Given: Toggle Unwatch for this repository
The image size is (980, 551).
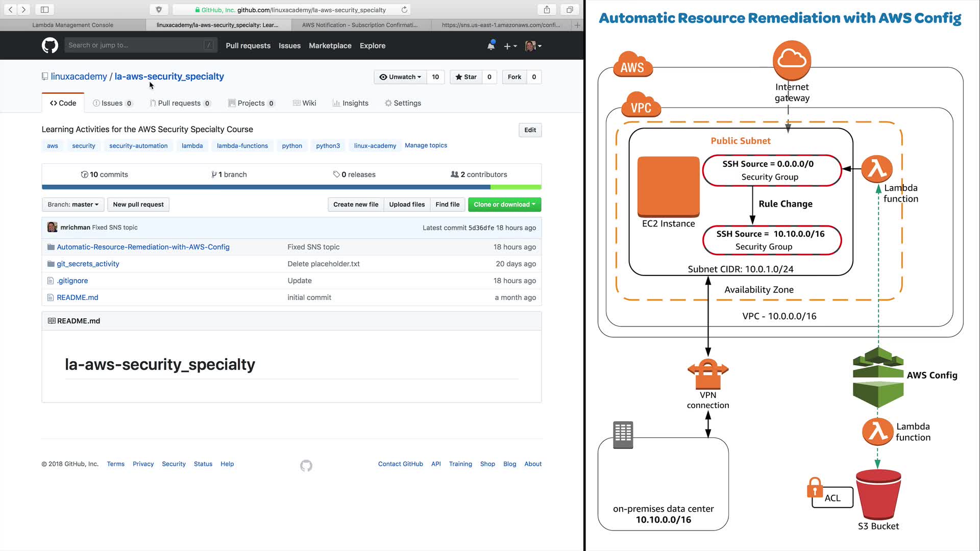Looking at the screenshot, I should pos(400,77).
